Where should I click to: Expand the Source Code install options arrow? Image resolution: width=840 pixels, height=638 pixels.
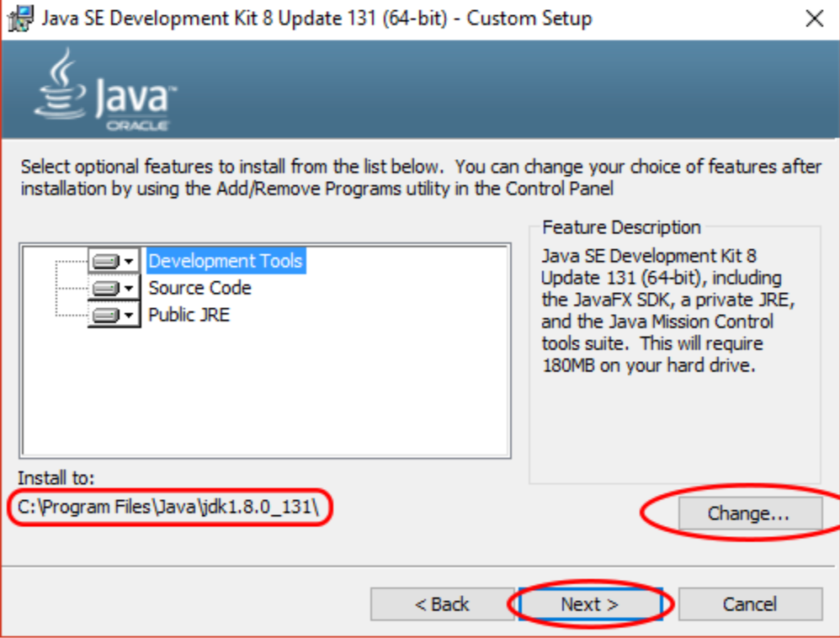tap(129, 289)
